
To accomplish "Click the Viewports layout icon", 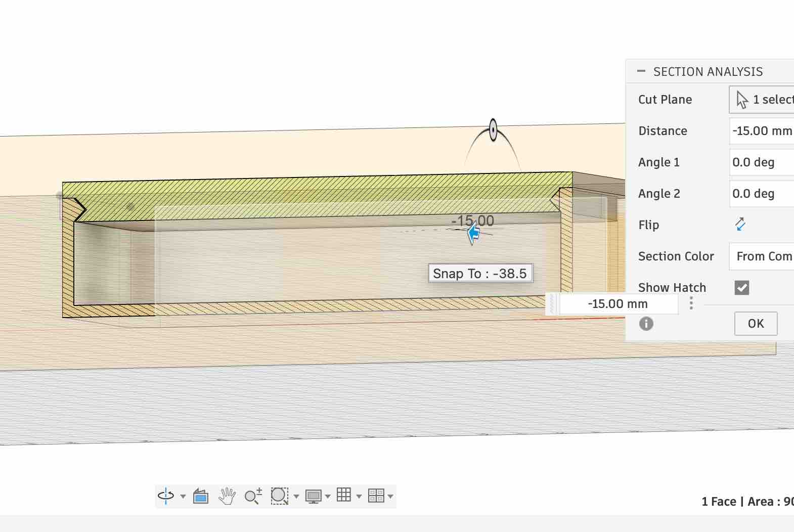I will point(376,496).
